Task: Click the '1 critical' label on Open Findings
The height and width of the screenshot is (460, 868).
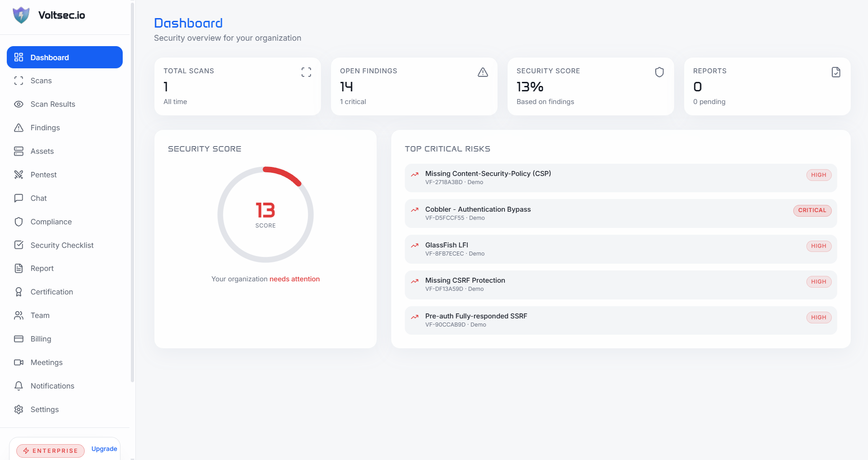Action: (x=353, y=102)
